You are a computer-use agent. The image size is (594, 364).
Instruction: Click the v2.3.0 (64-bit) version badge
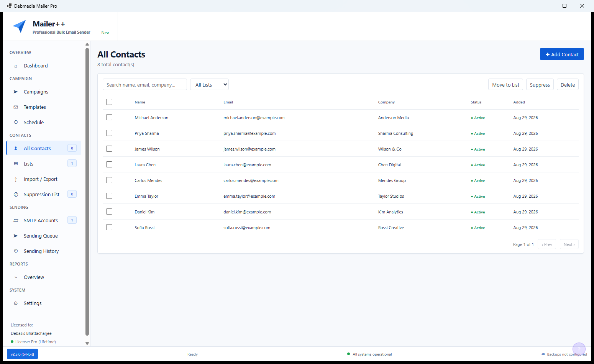pos(22,354)
